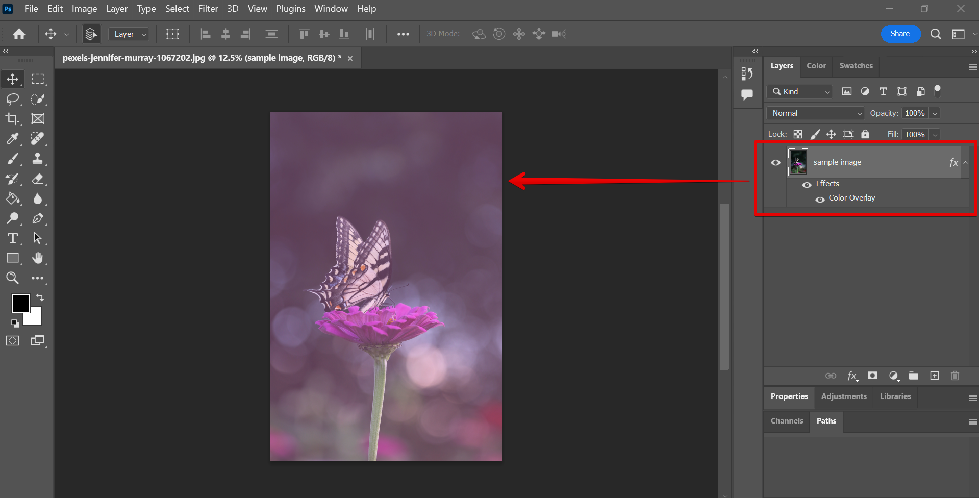
Task: Open the Normal blend mode dropdown
Action: (816, 113)
